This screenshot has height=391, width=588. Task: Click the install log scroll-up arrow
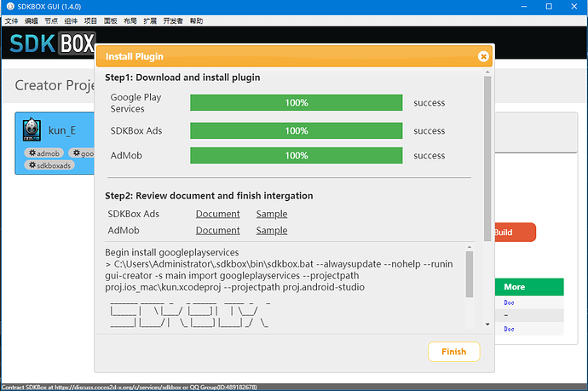tap(470, 247)
